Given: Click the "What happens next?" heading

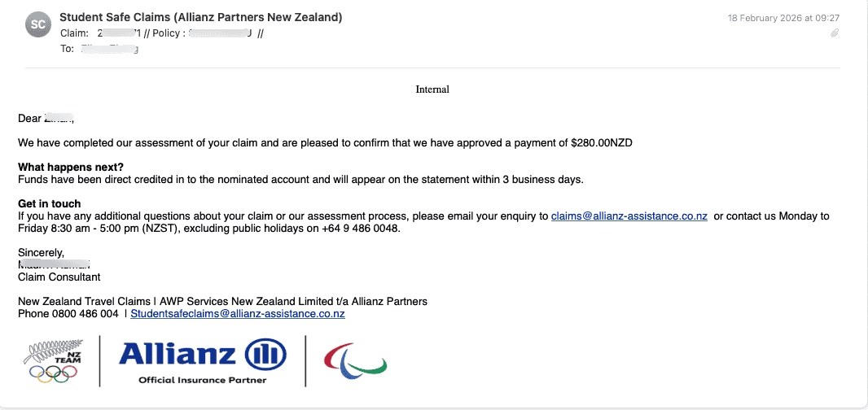Looking at the screenshot, I should (x=71, y=167).
